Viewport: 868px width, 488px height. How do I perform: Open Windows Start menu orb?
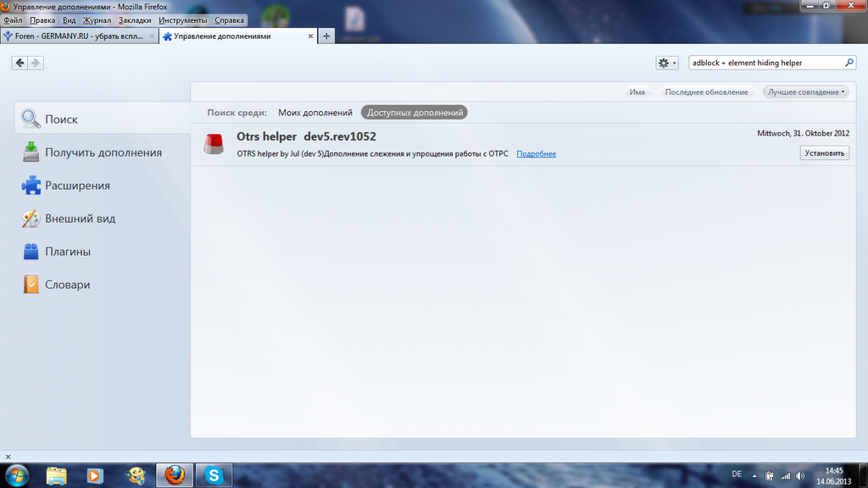(x=16, y=474)
